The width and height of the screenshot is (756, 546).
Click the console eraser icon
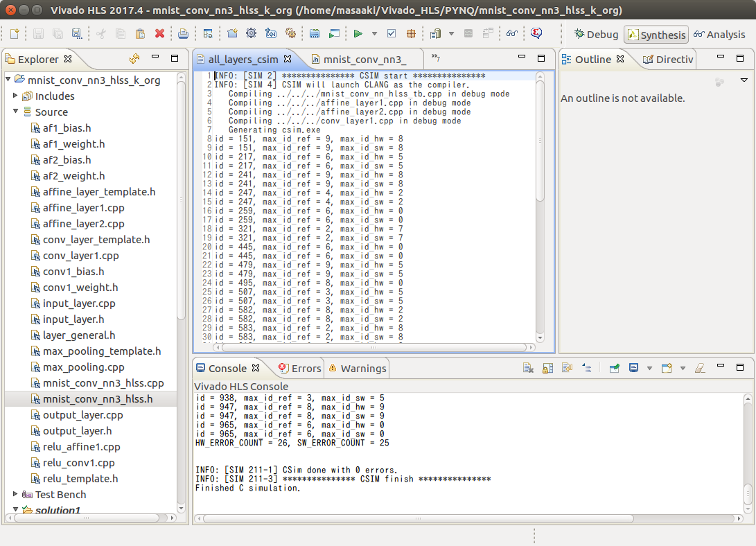pyautogui.click(x=700, y=368)
